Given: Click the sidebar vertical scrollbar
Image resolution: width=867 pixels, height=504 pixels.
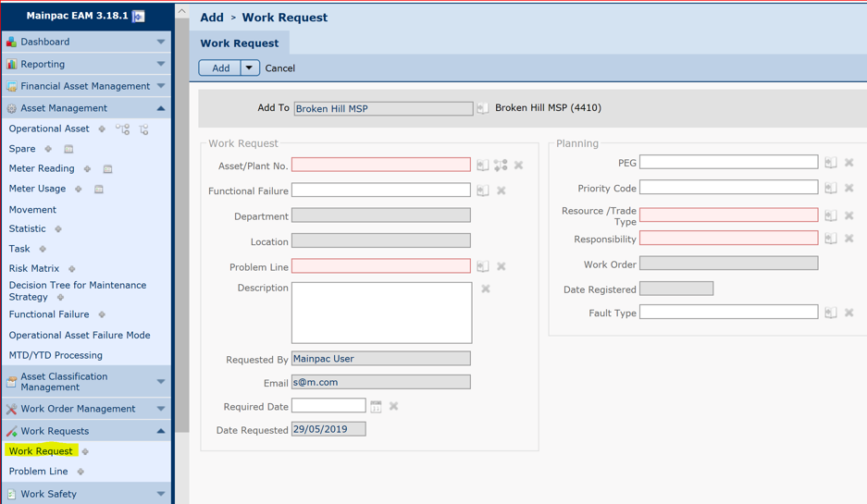Looking at the screenshot, I should [181, 231].
